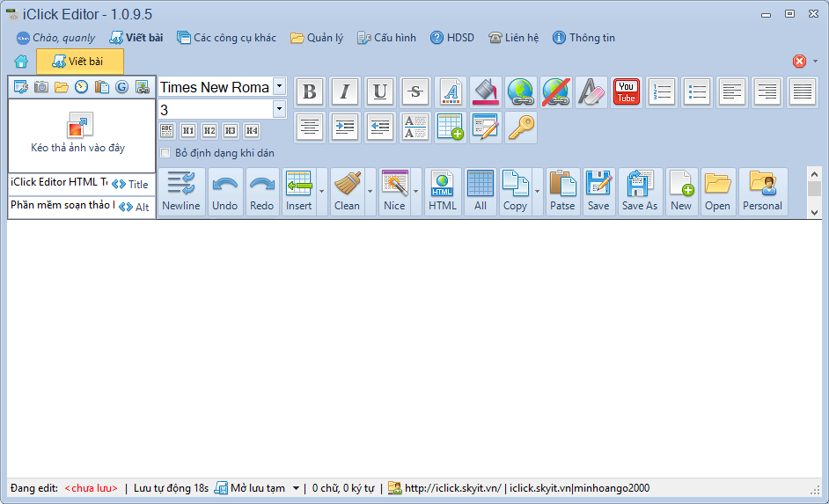Open the settings-wrench icon in image panel
829x504 pixels.
(20, 87)
